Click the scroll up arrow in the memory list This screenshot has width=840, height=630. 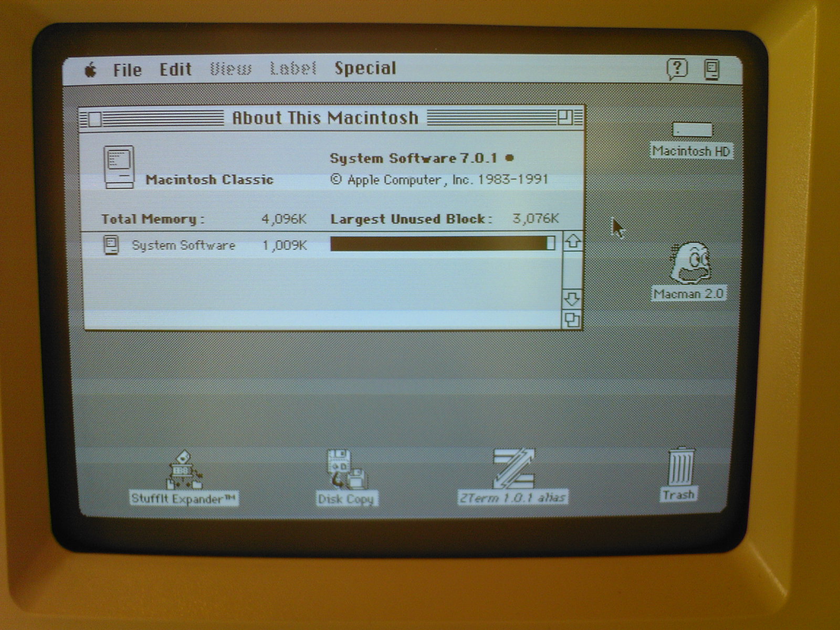coord(572,242)
